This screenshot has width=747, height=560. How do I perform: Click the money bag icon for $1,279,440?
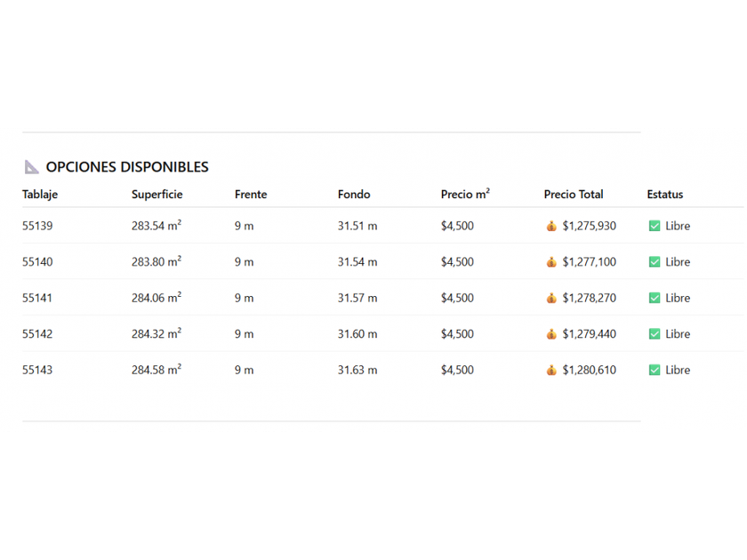tap(551, 334)
